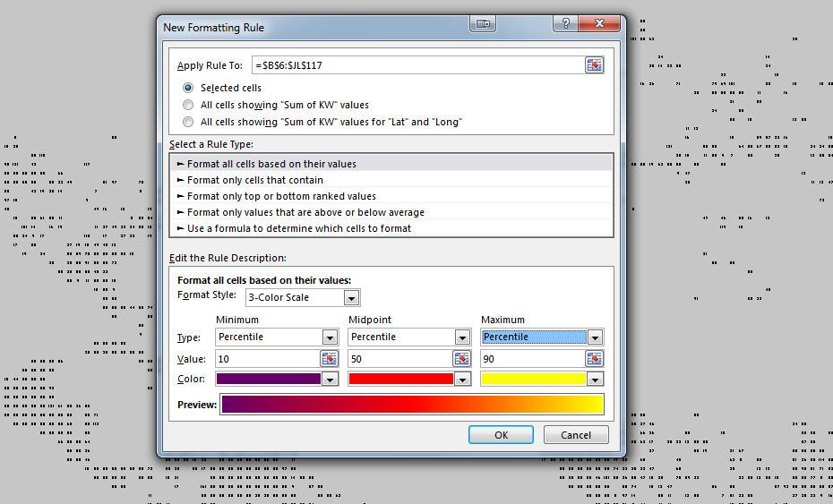Select 'Format all cells based on their values'
The image size is (833, 504).
coord(391,164)
